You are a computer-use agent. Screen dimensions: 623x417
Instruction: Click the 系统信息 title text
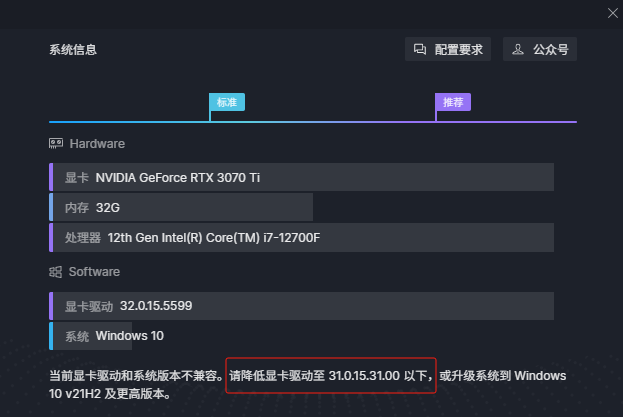click(73, 50)
